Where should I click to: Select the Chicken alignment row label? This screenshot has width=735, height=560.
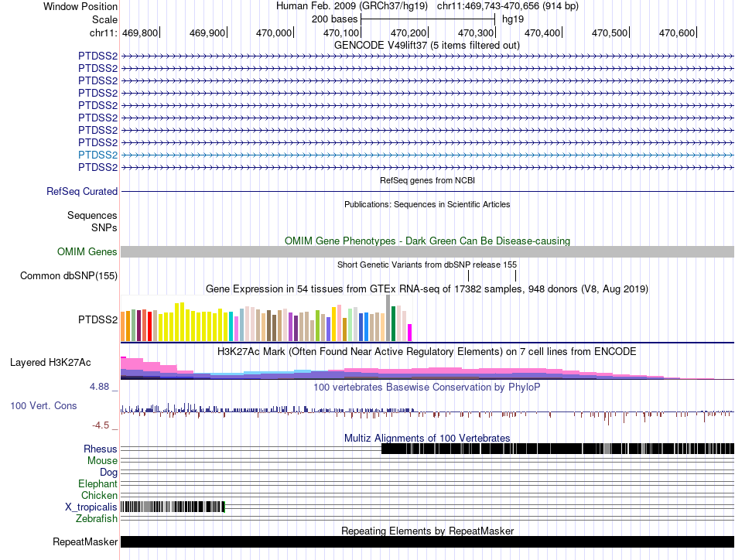click(99, 496)
